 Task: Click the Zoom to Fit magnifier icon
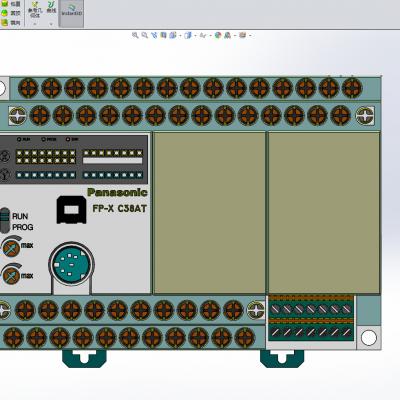click(x=135, y=35)
